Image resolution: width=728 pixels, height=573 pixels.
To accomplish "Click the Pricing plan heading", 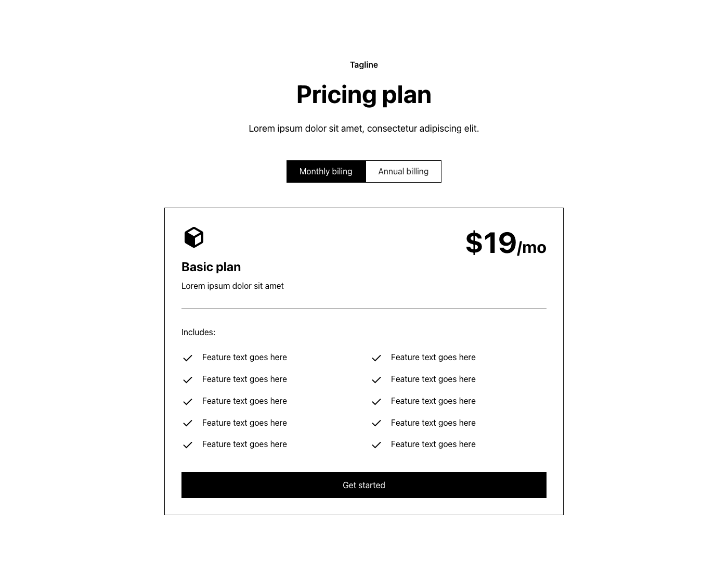I will click(363, 95).
